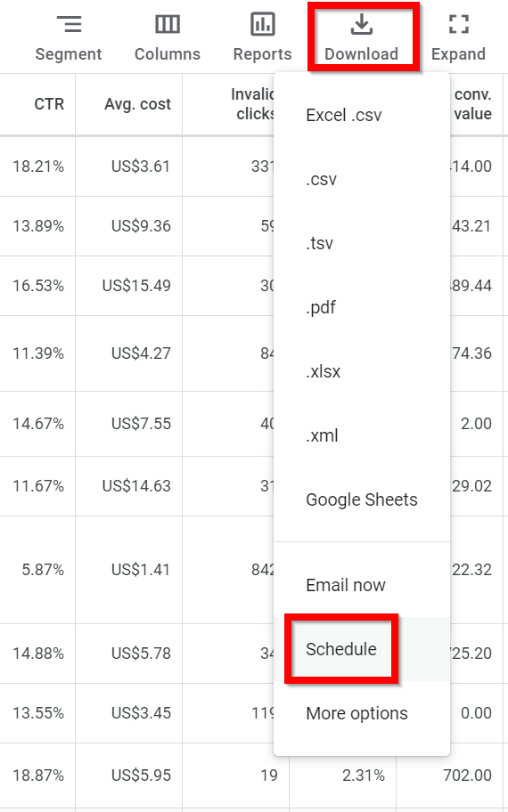This screenshot has width=508, height=812.
Task: Click the Reports chart icon
Action: (262, 24)
